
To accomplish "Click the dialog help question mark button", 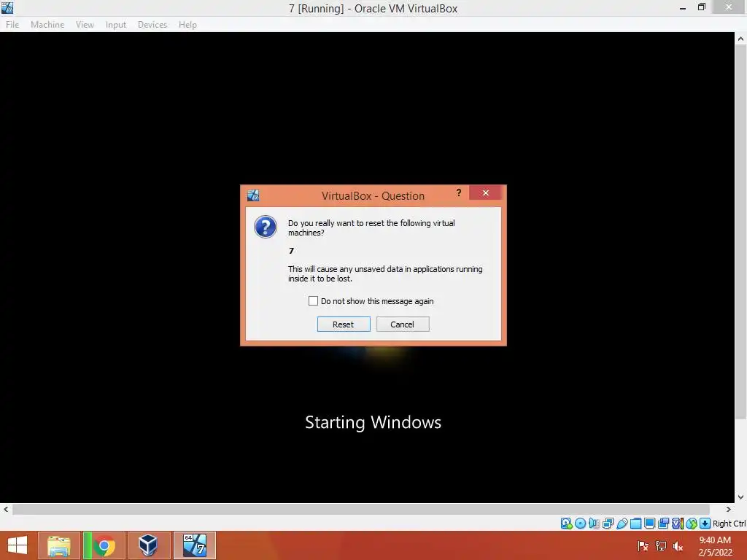I will click(459, 192).
